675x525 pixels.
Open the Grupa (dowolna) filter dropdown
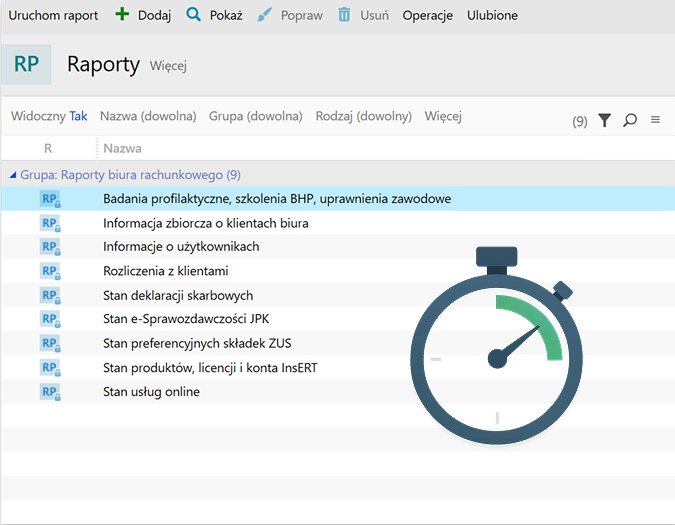[x=255, y=116]
